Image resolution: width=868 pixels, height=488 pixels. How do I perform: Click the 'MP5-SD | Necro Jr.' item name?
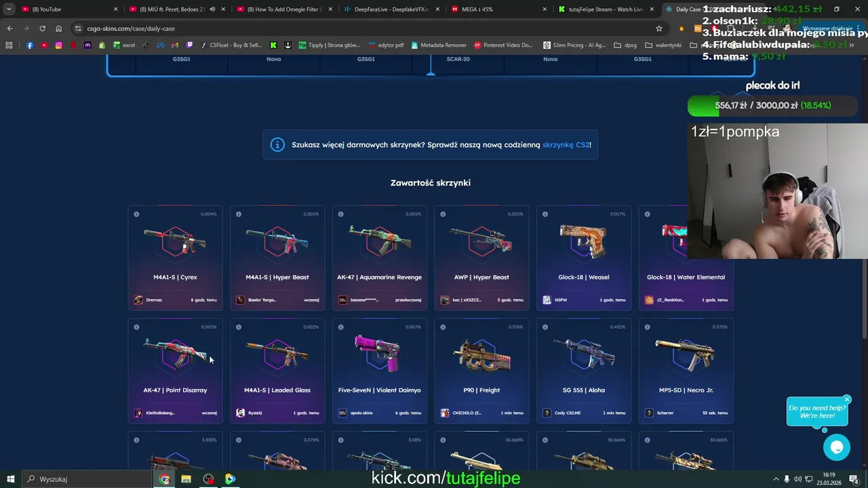(x=686, y=390)
